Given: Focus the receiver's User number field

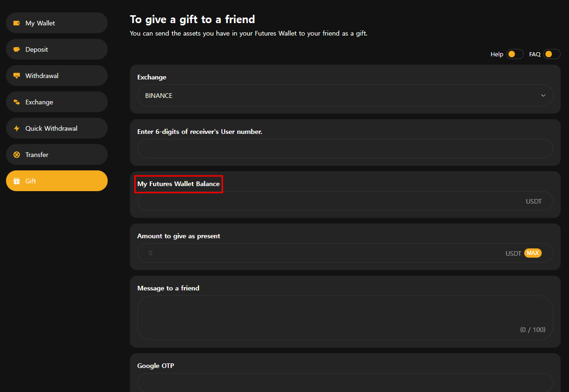Looking at the screenshot, I should tap(345, 149).
